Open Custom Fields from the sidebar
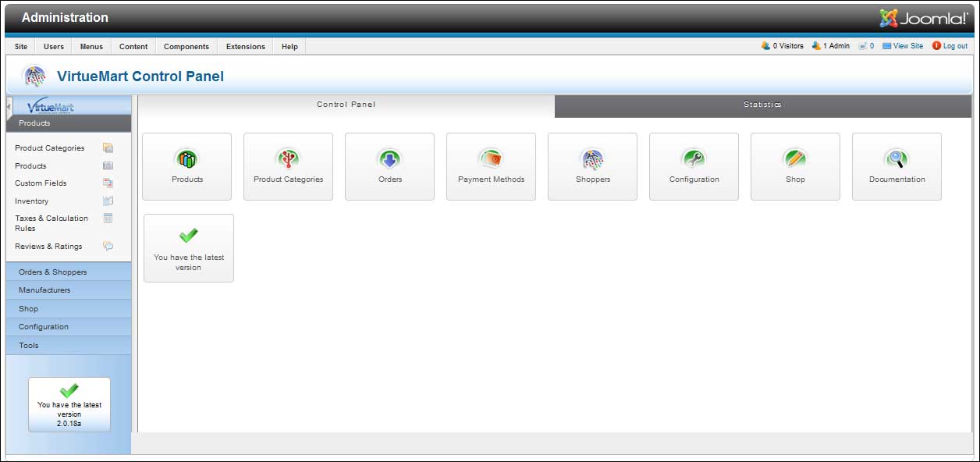This screenshot has height=462, width=980. (x=41, y=183)
